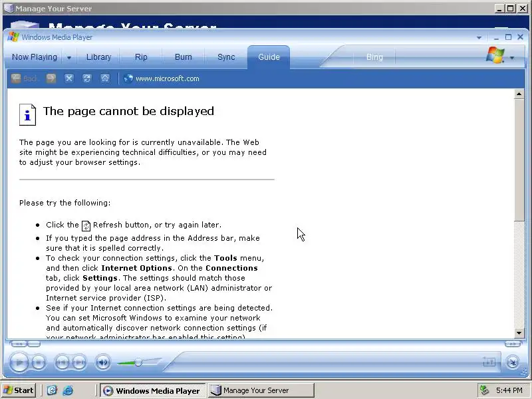Expand the Now Playing dropdown arrow
The width and height of the screenshot is (532, 399).
69,58
